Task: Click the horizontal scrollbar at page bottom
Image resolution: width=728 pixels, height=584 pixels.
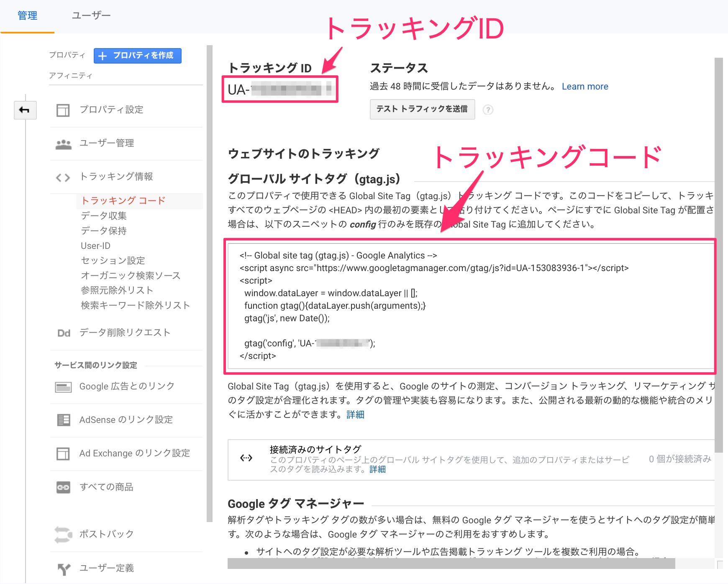Action: 451,564
